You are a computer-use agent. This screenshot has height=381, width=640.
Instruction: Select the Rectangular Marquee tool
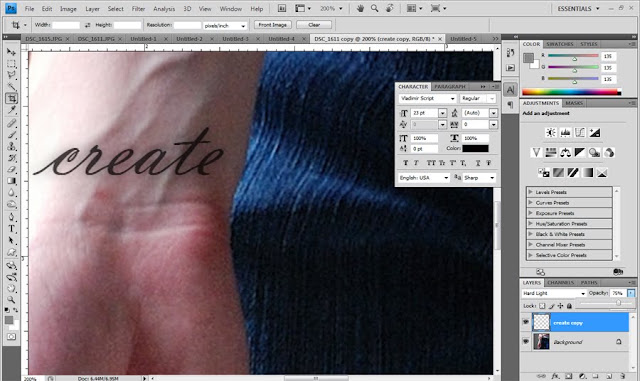pos(11,64)
